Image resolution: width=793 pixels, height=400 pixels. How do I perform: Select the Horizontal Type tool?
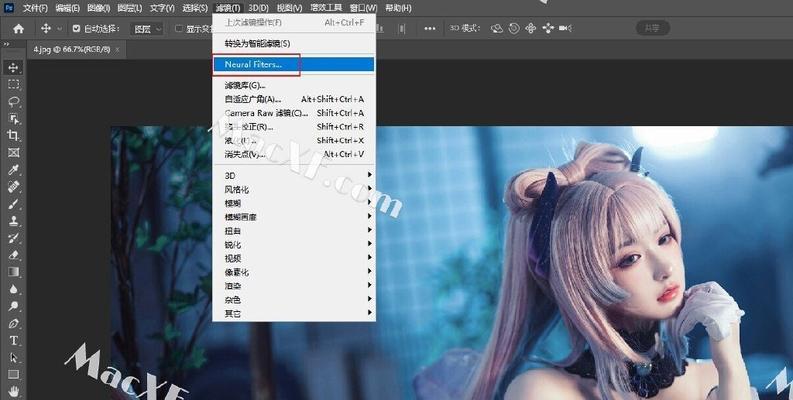click(x=14, y=340)
